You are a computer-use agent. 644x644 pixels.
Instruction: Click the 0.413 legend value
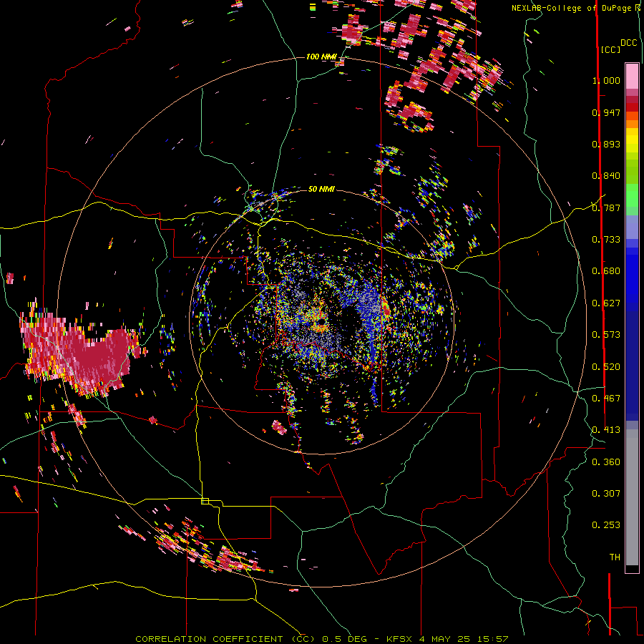[606, 430]
